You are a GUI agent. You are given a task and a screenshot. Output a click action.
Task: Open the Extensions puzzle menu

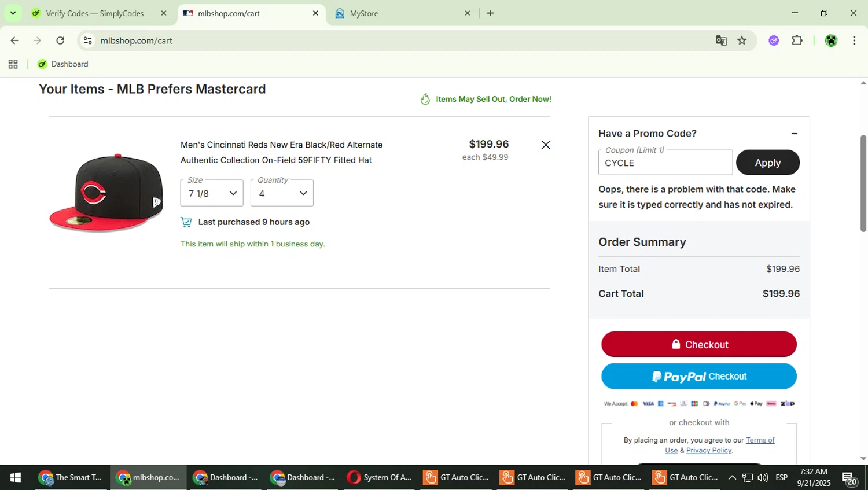(797, 40)
